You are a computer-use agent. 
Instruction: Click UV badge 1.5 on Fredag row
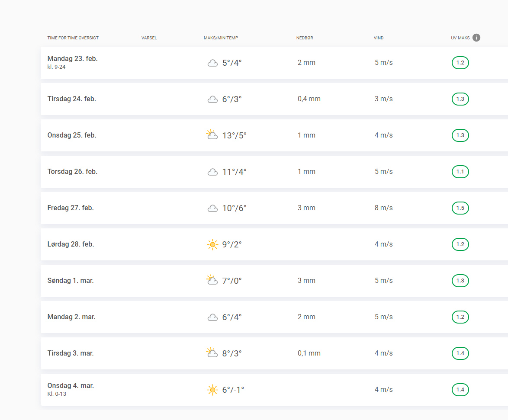pos(460,208)
